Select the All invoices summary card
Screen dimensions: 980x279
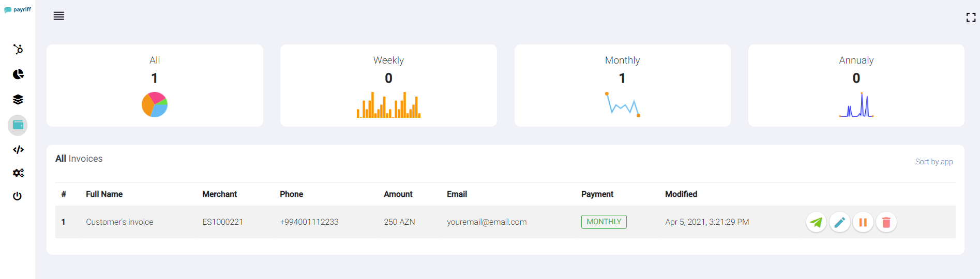click(x=155, y=85)
